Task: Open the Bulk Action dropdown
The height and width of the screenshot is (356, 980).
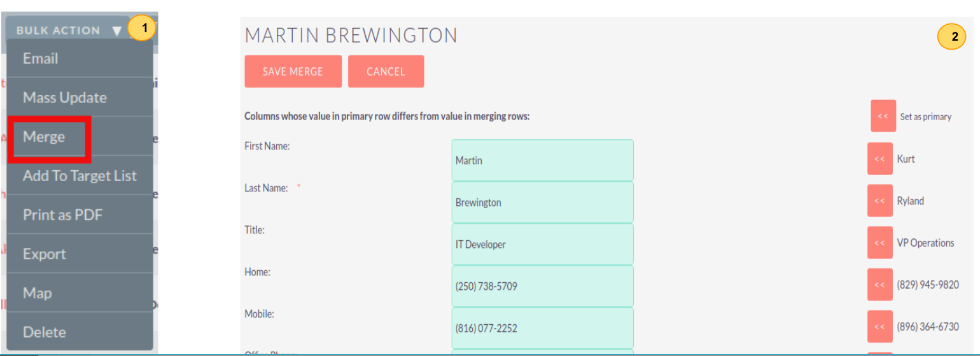Action: click(x=67, y=31)
